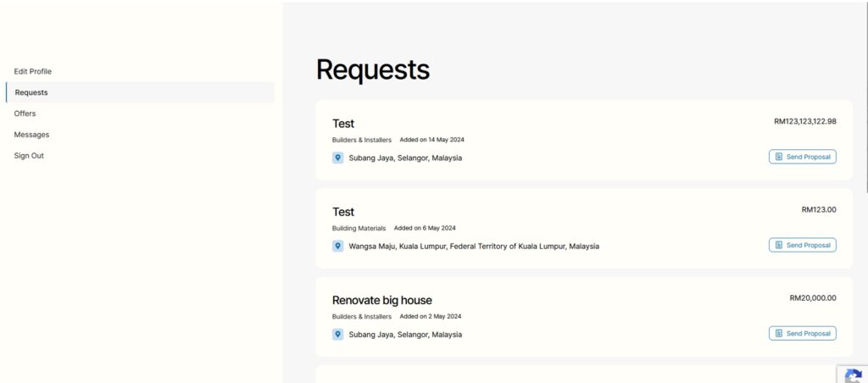Open the first Test request title
The height and width of the screenshot is (383, 868).
click(343, 124)
